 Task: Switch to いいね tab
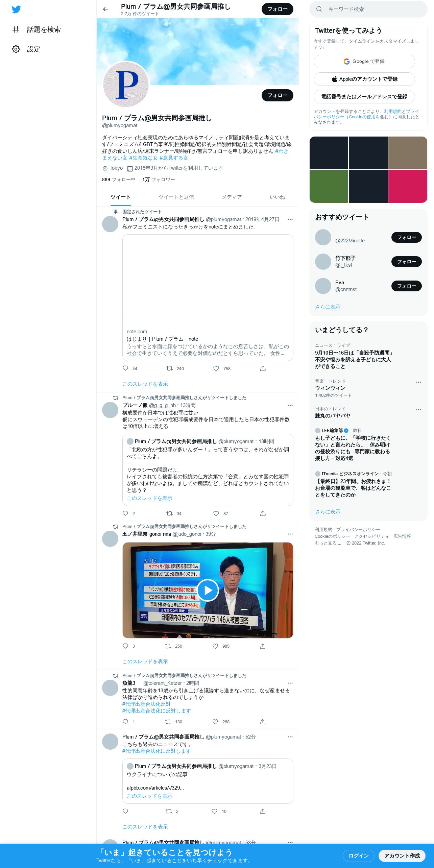pos(277,197)
